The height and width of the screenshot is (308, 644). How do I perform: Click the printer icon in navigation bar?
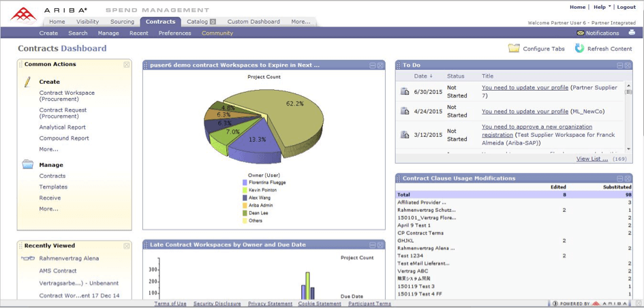click(x=632, y=33)
